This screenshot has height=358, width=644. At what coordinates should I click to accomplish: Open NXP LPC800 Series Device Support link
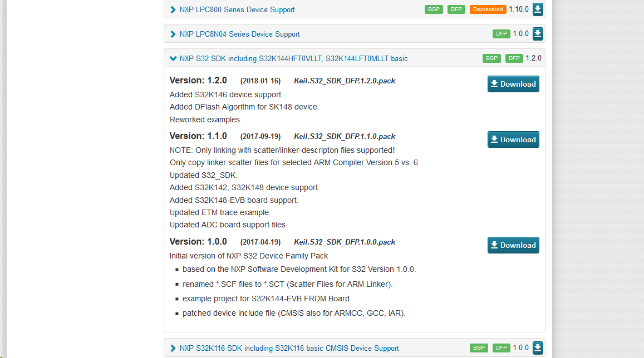click(237, 10)
